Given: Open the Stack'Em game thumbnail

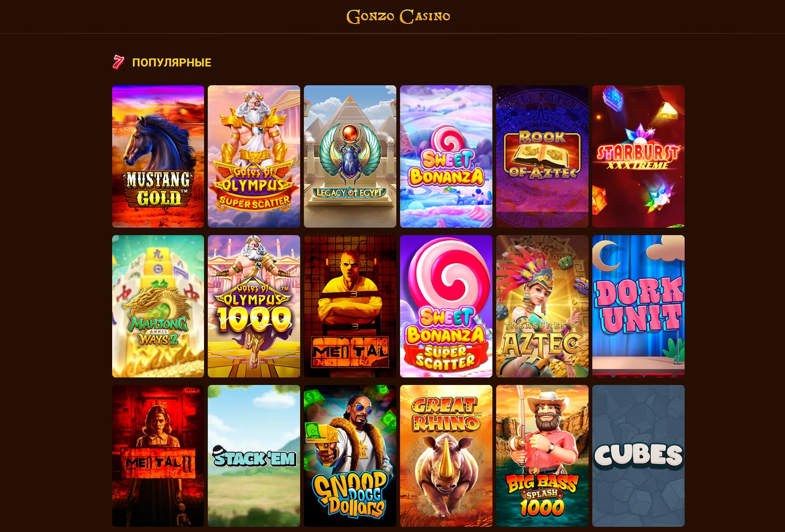Looking at the screenshot, I should (x=254, y=456).
